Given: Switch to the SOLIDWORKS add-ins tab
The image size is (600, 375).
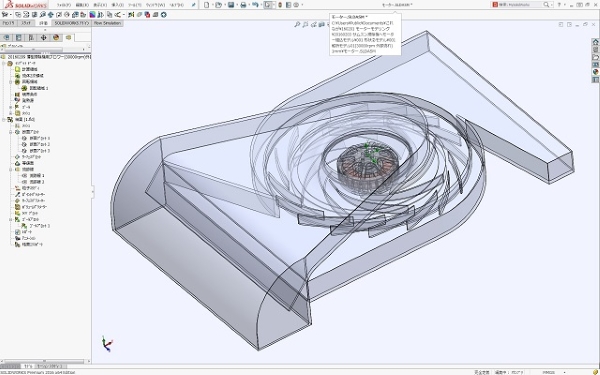Looking at the screenshot, I should (x=71, y=23).
